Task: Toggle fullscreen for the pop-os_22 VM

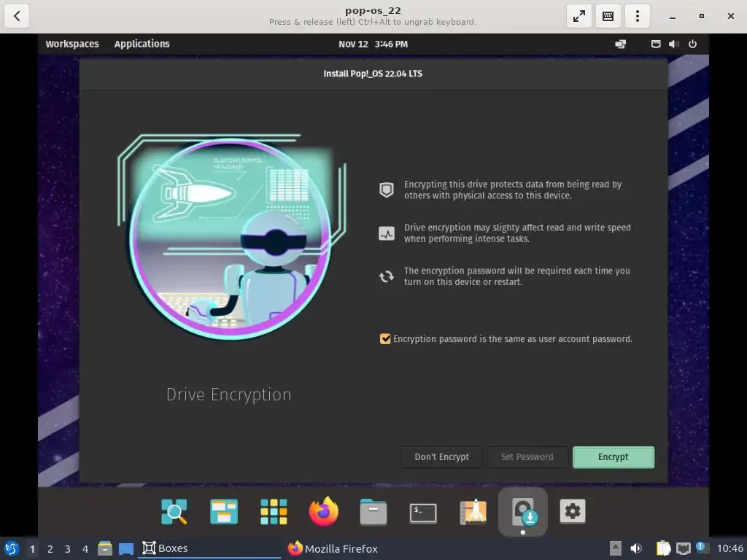Action: click(x=578, y=16)
